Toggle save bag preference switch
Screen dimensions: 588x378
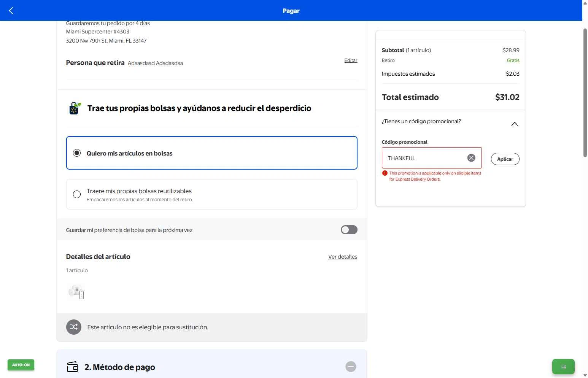pyautogui.click(x=349, y=230)
